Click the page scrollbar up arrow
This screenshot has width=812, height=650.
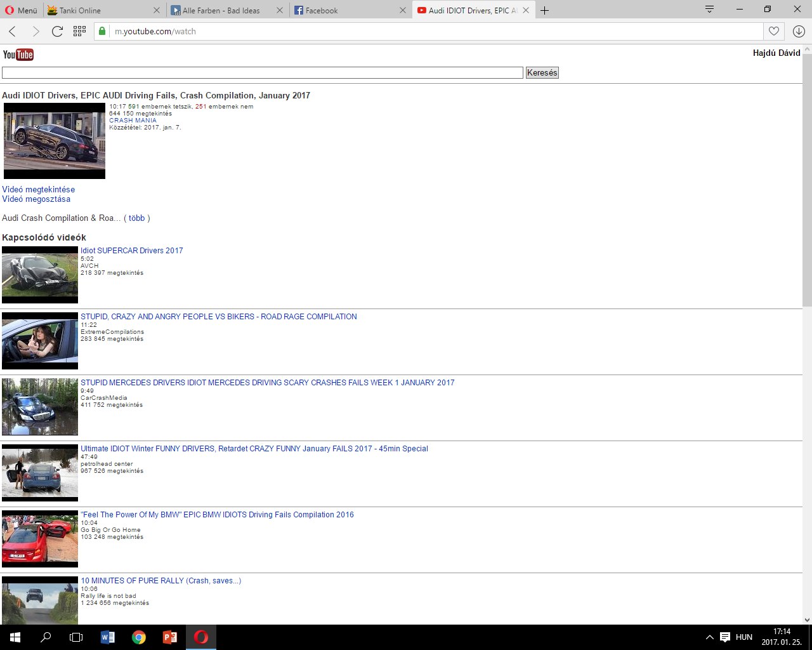807,50
